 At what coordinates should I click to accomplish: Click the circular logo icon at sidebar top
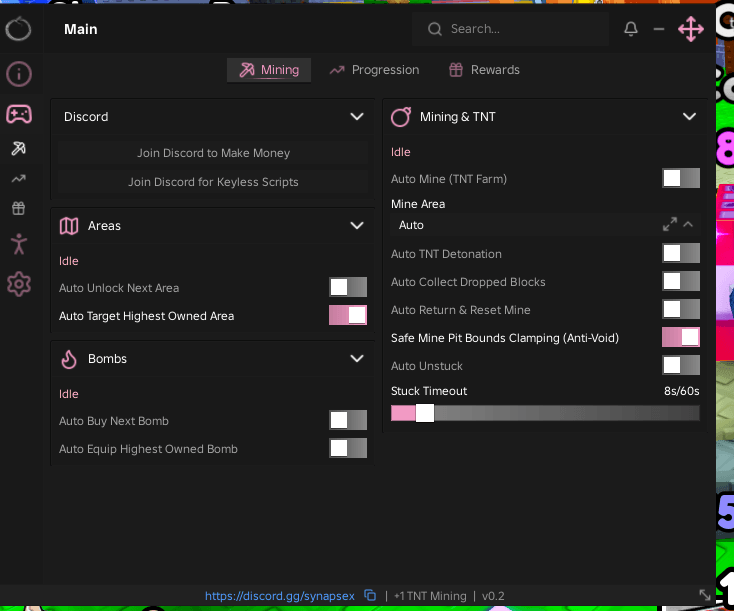18,29
